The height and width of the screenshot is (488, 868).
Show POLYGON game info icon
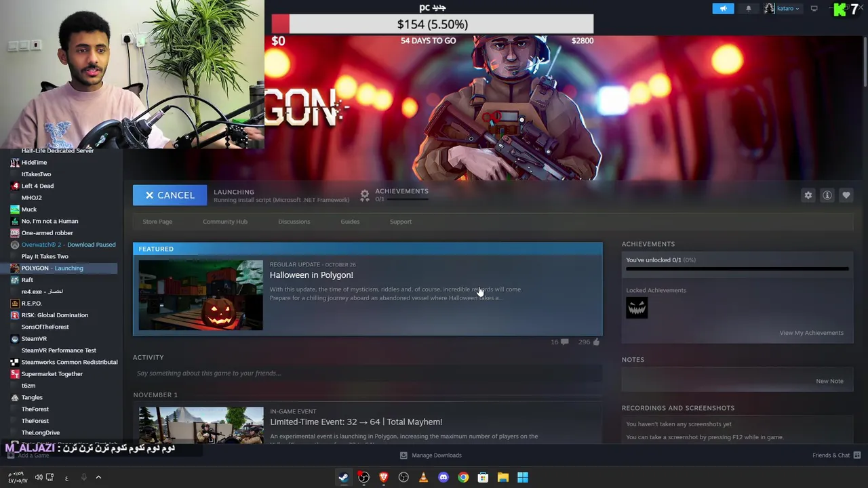pos(827,195)
